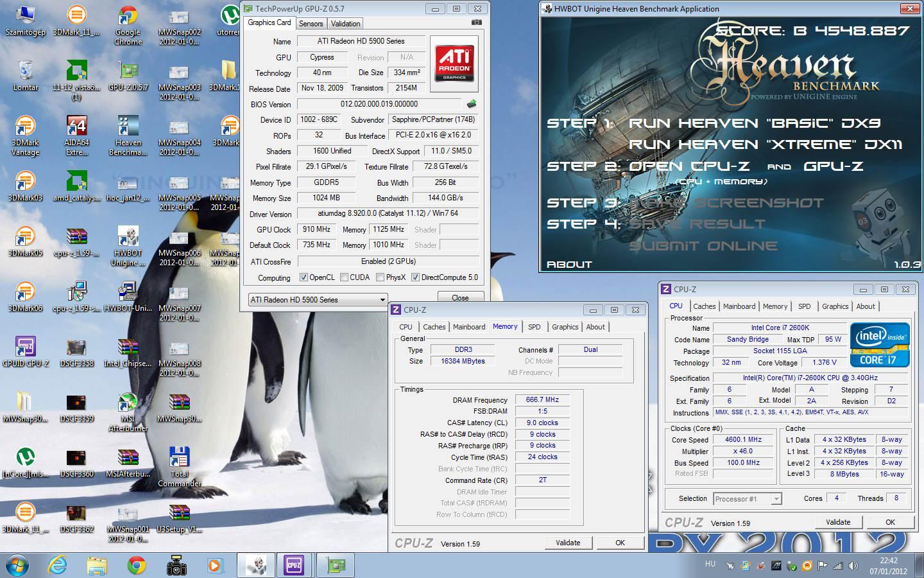This screenshot has height=578, width=924.
Task: Click Run Heaven "Basic" DX9
Action: [x=755, y=123]
